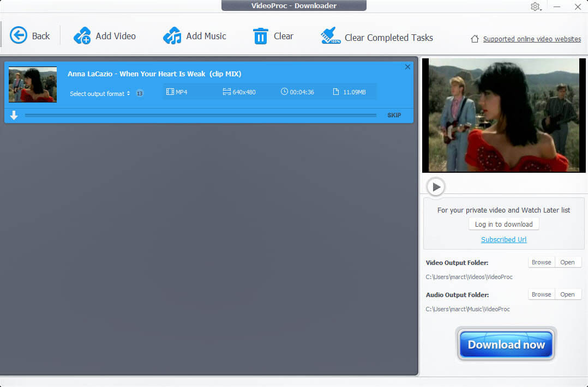Click the video output path C:\Users\marct\Videos\VideoProc
Viewport: 588px width, 387px height.
469,277
